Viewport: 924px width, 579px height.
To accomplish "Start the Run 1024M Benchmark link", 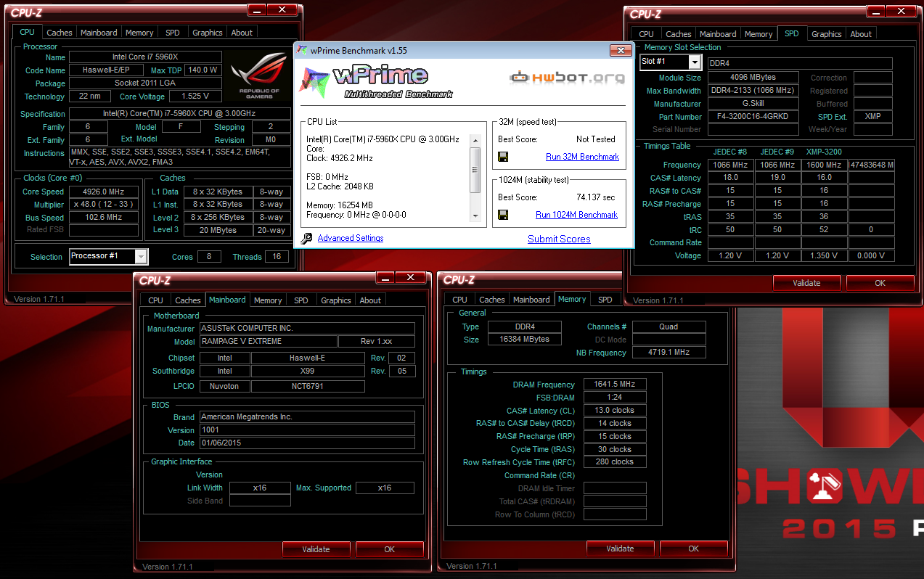I will point(576,215).
